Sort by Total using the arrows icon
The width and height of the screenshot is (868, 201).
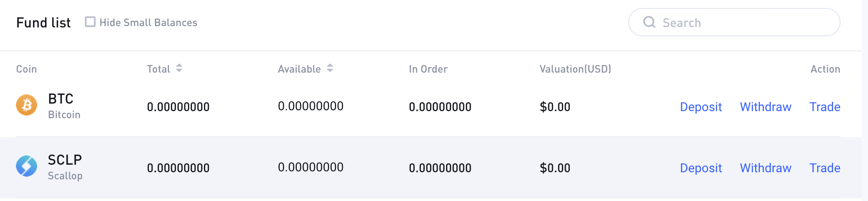(179, 68)
